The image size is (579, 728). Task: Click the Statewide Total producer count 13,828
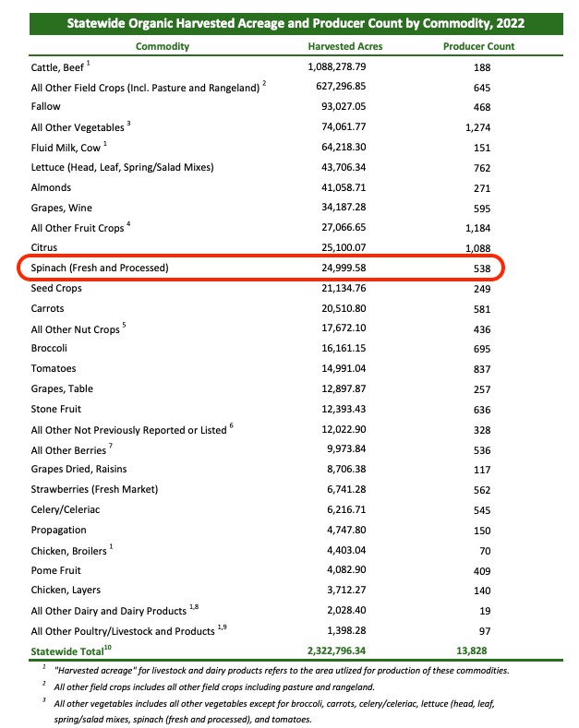(479, 650)
